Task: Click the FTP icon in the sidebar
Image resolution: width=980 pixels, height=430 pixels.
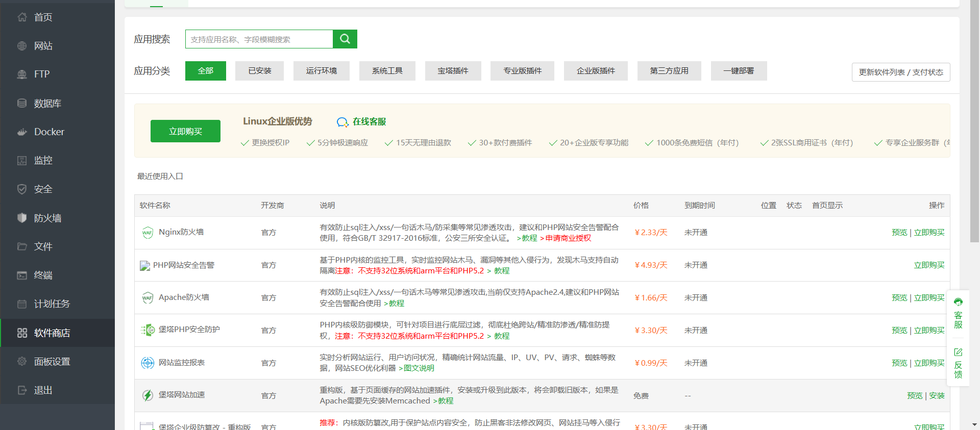Action: 22,74
